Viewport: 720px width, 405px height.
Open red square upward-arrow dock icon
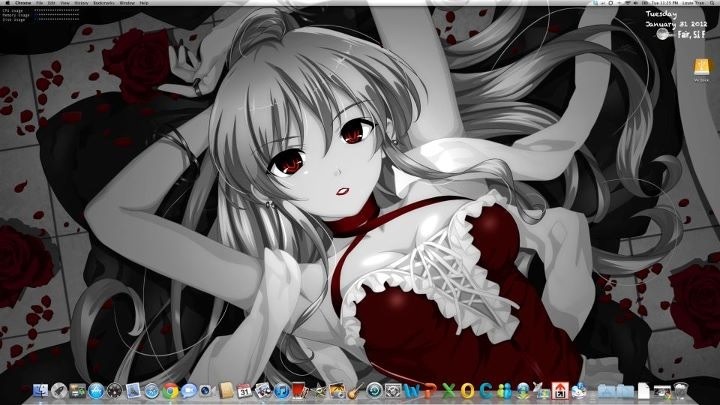560,391
